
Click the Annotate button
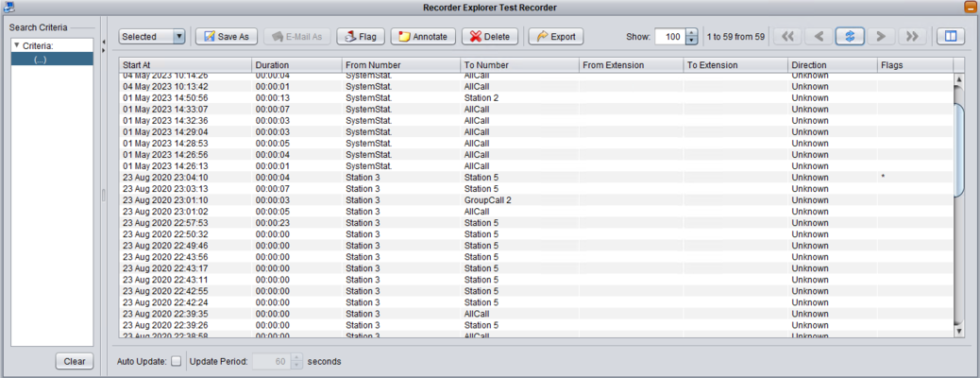pyautogui.click(x=423, y=36)
